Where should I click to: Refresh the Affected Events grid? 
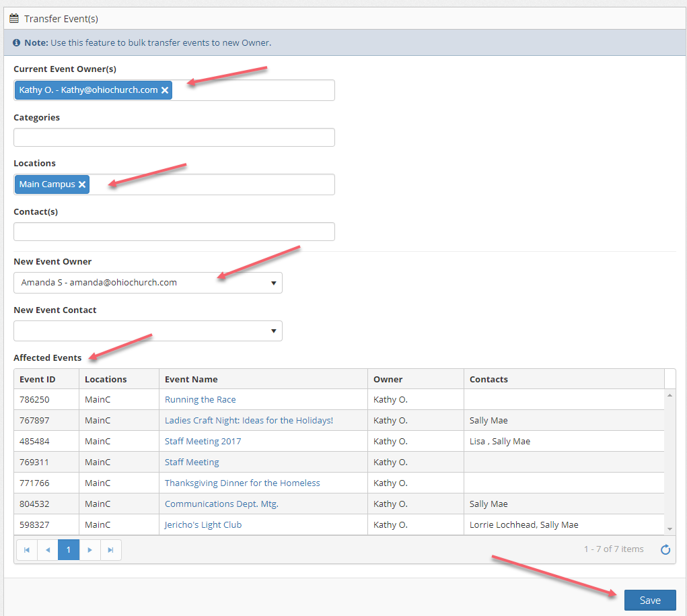[x=665, y=549]
